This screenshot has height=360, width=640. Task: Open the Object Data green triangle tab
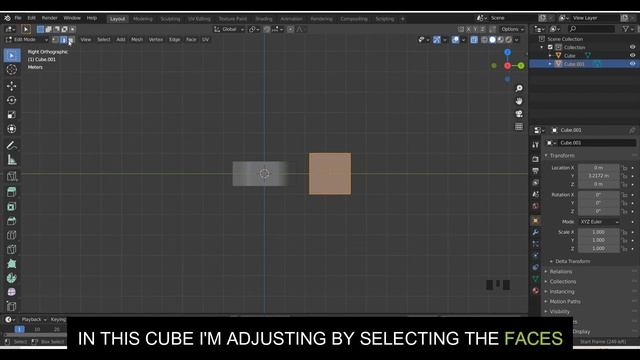point(536,279)
